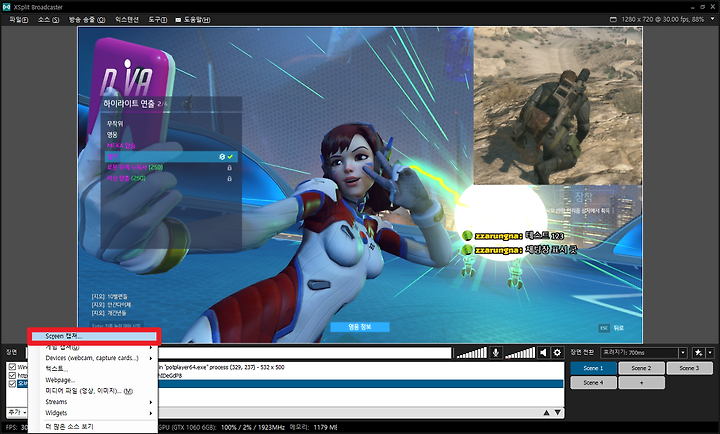Open the transition type dropdown arrow
The height and width of the screenshot is (434, 720).
pyautogui.click(x=683, y=353)
